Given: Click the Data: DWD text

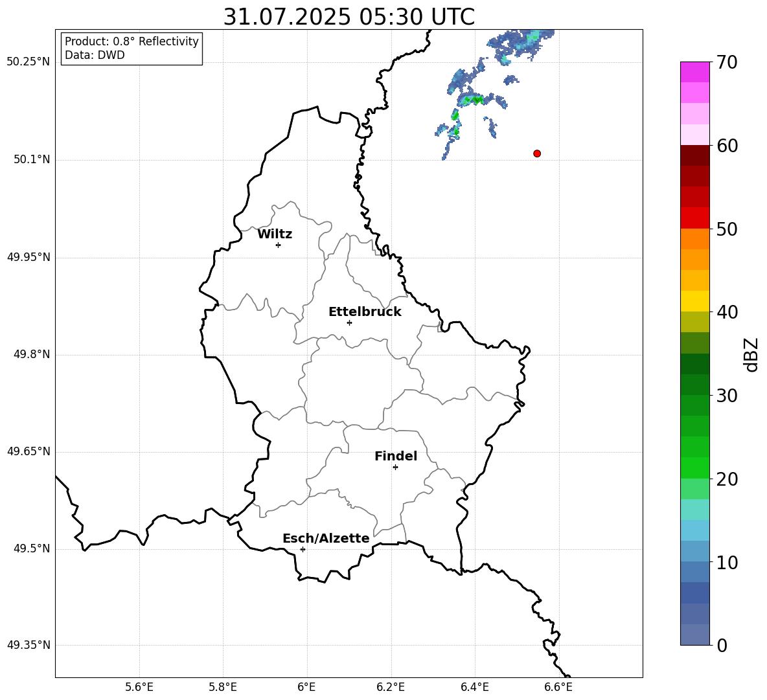Looking at the screenshot, I should click(x=95, y=55).
